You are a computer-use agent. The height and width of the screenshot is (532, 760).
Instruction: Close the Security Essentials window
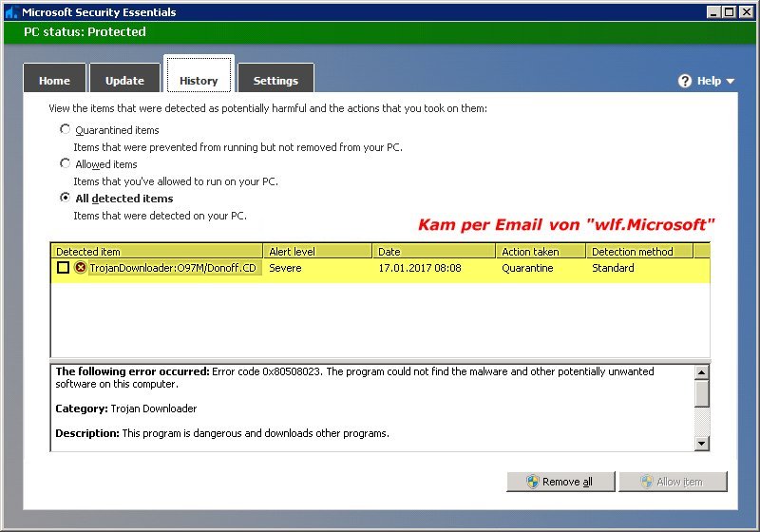click(x=747, y=12)
